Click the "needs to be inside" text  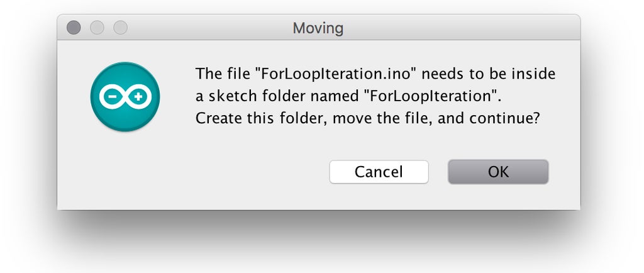click(x=489, y=74)
